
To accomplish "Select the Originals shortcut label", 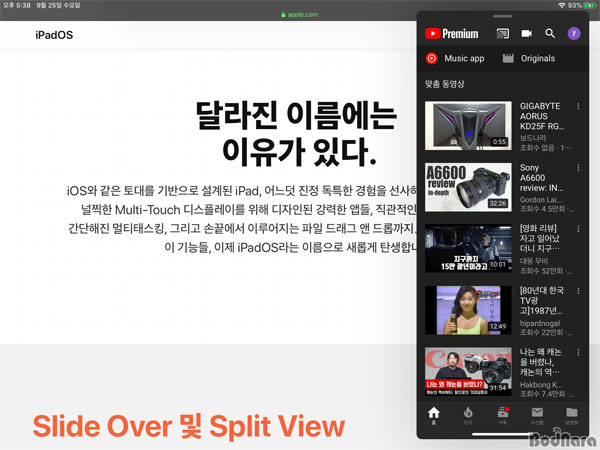I will pyautogui.click(x=538, y=59).
